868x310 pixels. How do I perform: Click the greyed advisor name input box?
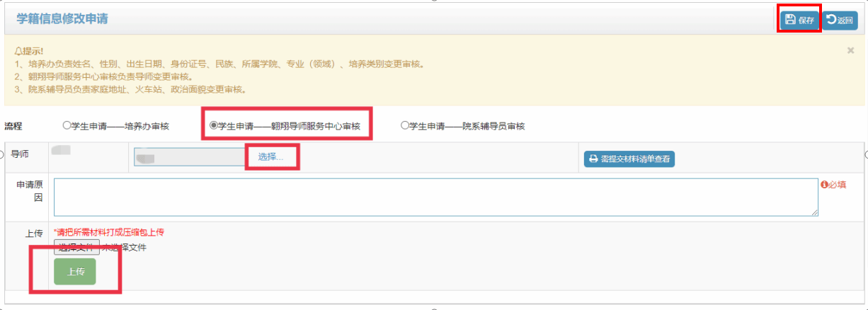(x=190, y=156)
